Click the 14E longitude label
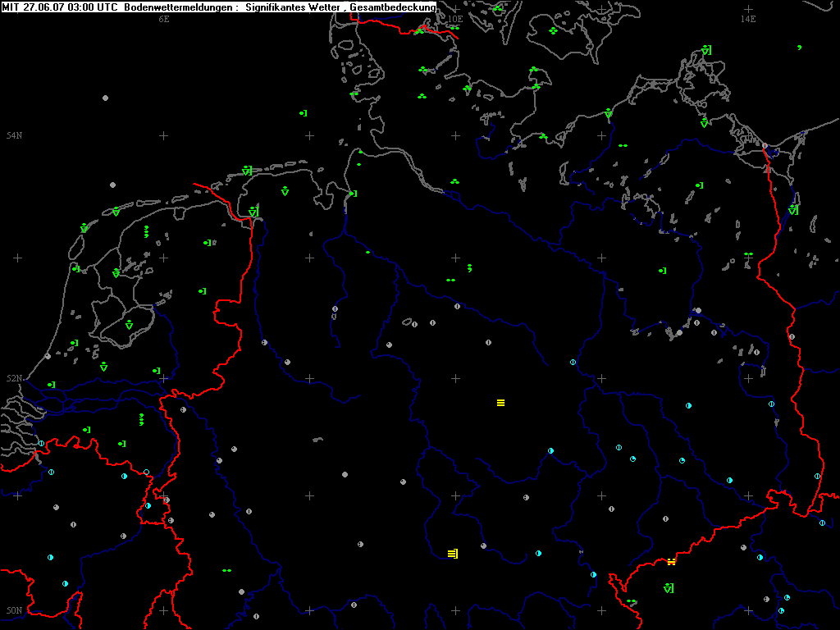 pyautogui.click(x=747, y=18)
